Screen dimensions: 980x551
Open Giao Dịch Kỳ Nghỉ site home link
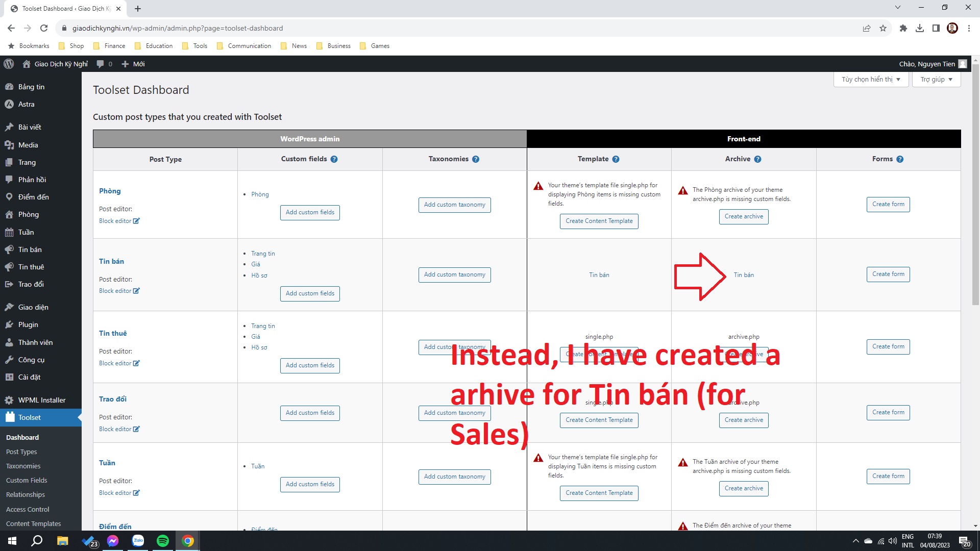point(55,64)
